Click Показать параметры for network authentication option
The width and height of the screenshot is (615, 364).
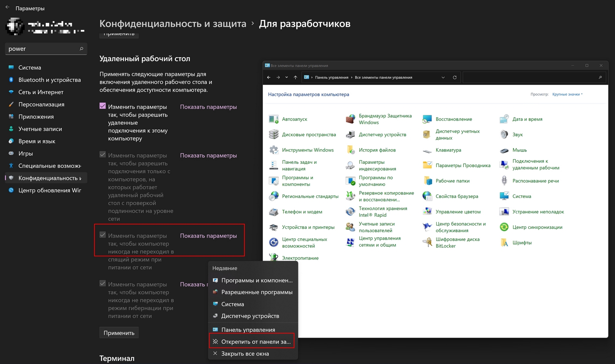pyautogui.click(x=208, y=155)
